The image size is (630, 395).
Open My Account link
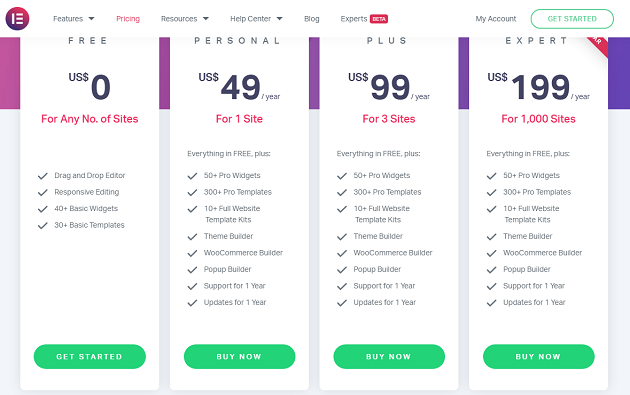(x=496, y=19)
